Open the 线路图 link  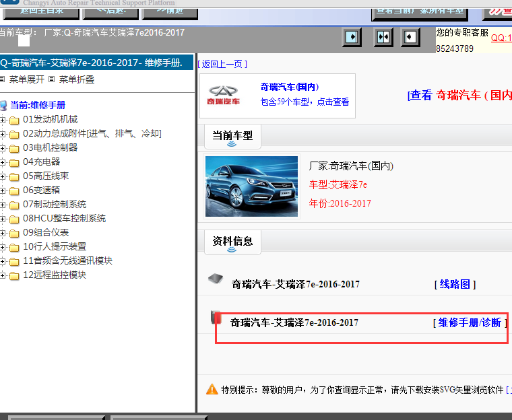click(455, 284)
